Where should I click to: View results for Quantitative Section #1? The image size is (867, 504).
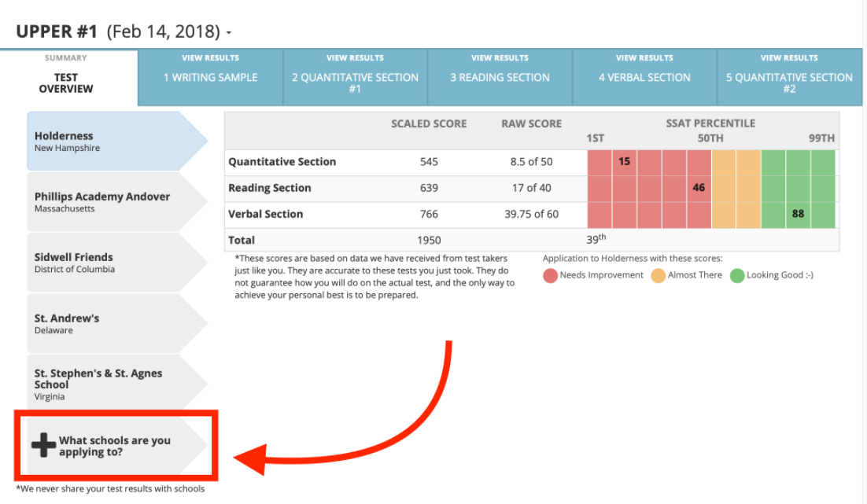(355, 77)
